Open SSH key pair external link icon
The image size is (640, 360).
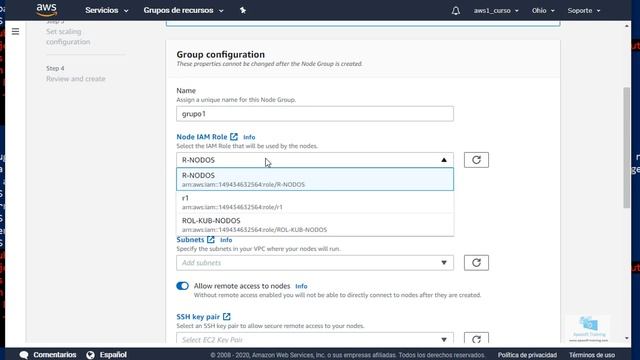[227, 316]
